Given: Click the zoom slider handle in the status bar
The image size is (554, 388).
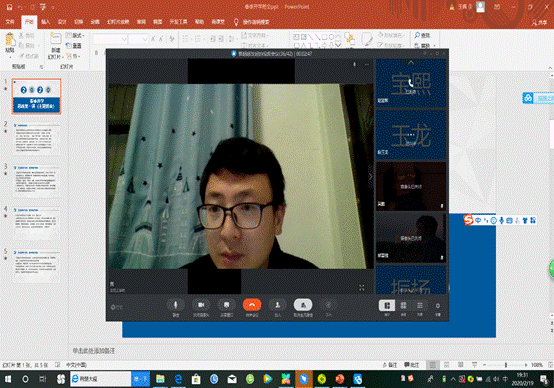Looking at the screenshot, I should [506, 365].
